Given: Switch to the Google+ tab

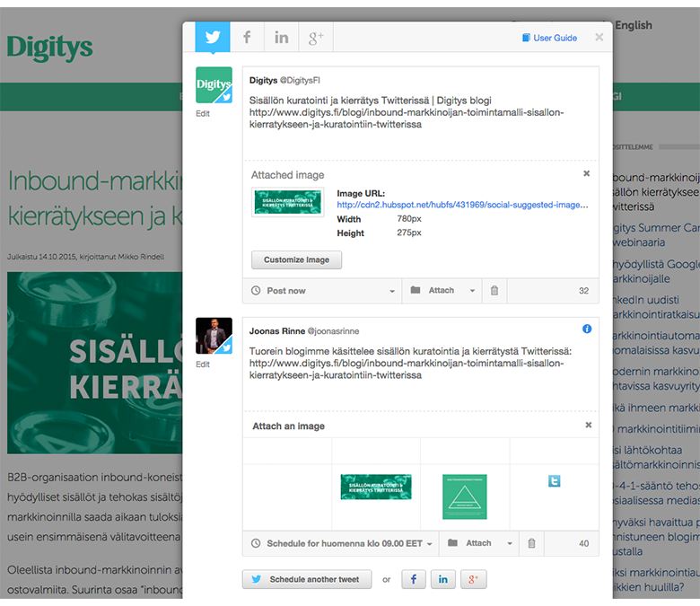Looking at the screenshot, I should pyautogui.click(x=316, y=37).
